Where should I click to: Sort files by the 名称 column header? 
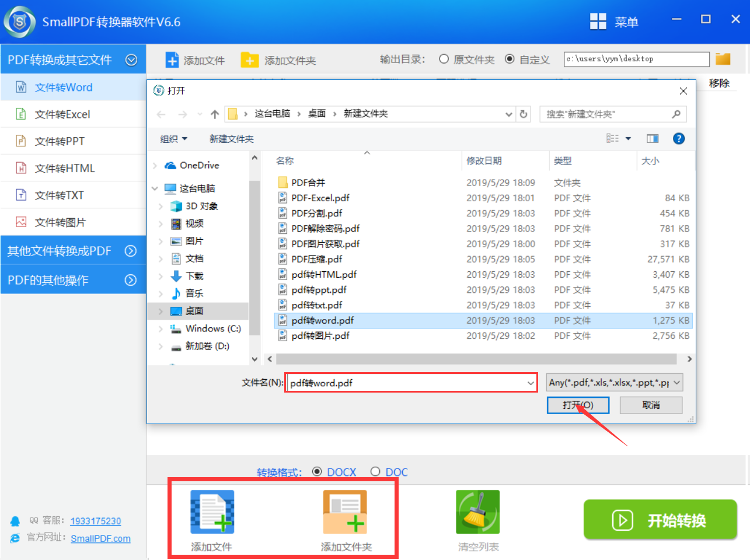tap(285, 161)
